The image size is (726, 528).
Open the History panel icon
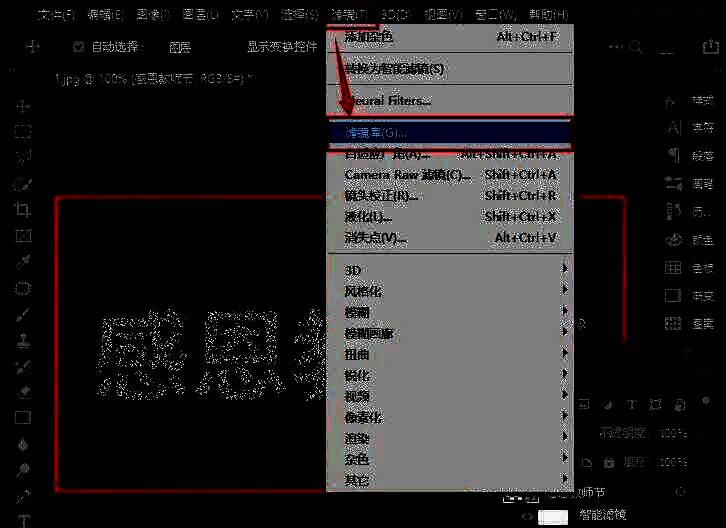[x=674, y=212]
